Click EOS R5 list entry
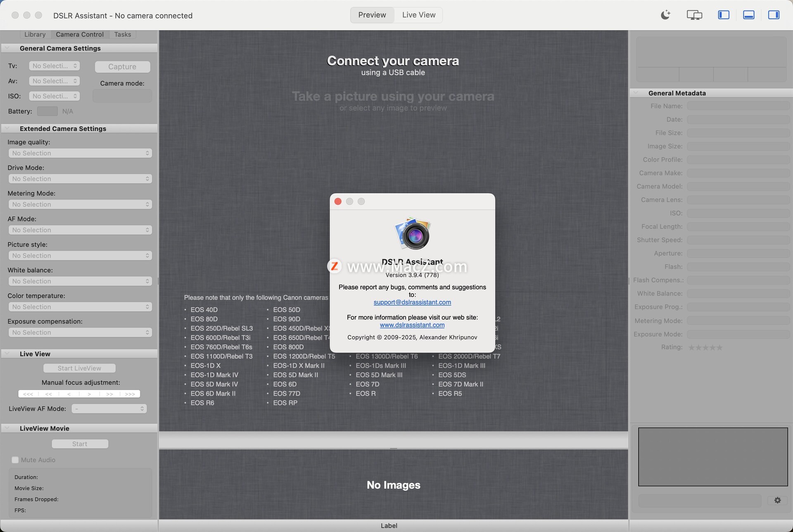The image size is (793, 532). (x=450, y=393)
